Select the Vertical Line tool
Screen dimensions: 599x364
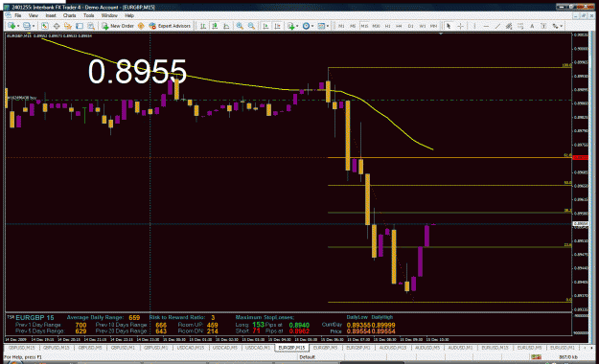(474, 26)
